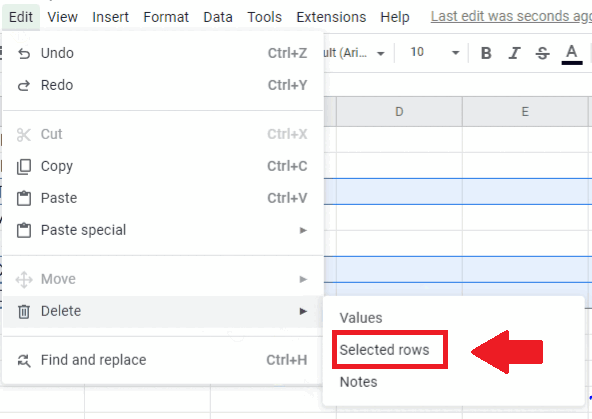Apply italic formatting from the toolbar
Image resolution: width=592 pixels, height=419 pixels.
click(x=514, y=53)
